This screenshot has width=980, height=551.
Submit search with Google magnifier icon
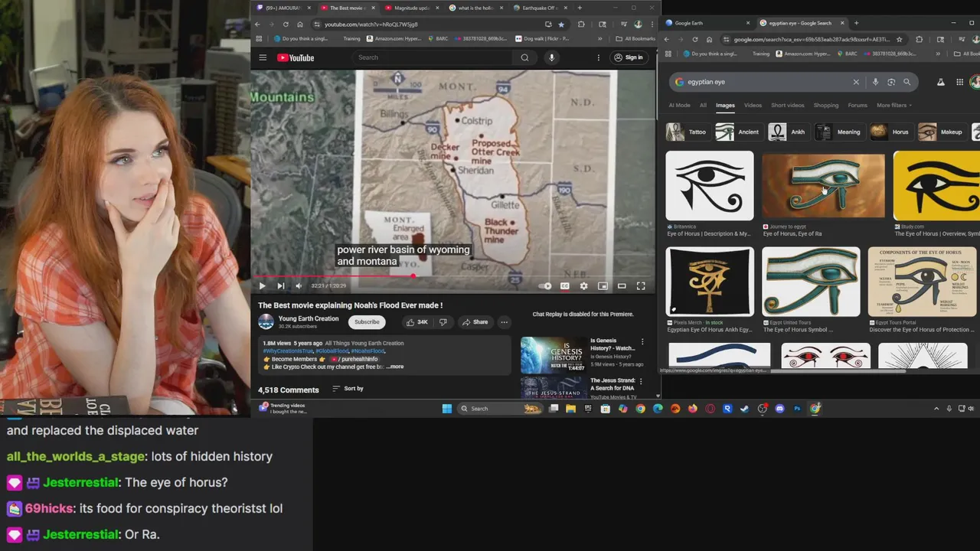(x=907, y=82)
